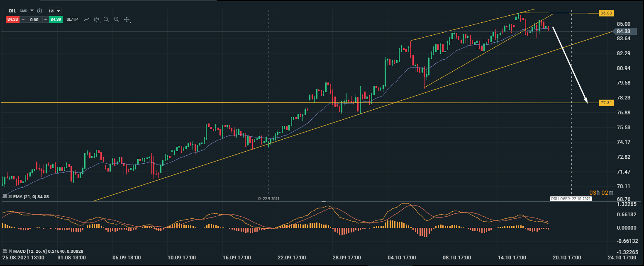Click the zoom in magnifier icon
644x266 pixels.
point(117,19)
